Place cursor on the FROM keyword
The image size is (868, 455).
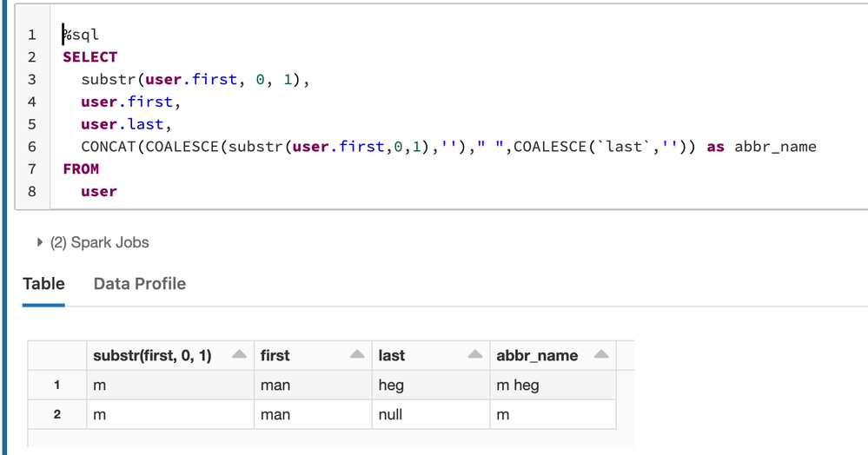[81, 169]
